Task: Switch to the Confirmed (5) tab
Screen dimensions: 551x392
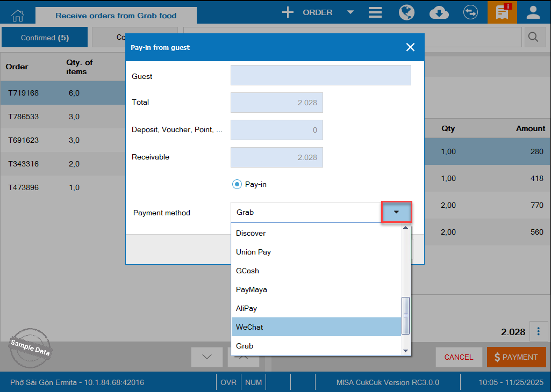Action: point(45,38)
